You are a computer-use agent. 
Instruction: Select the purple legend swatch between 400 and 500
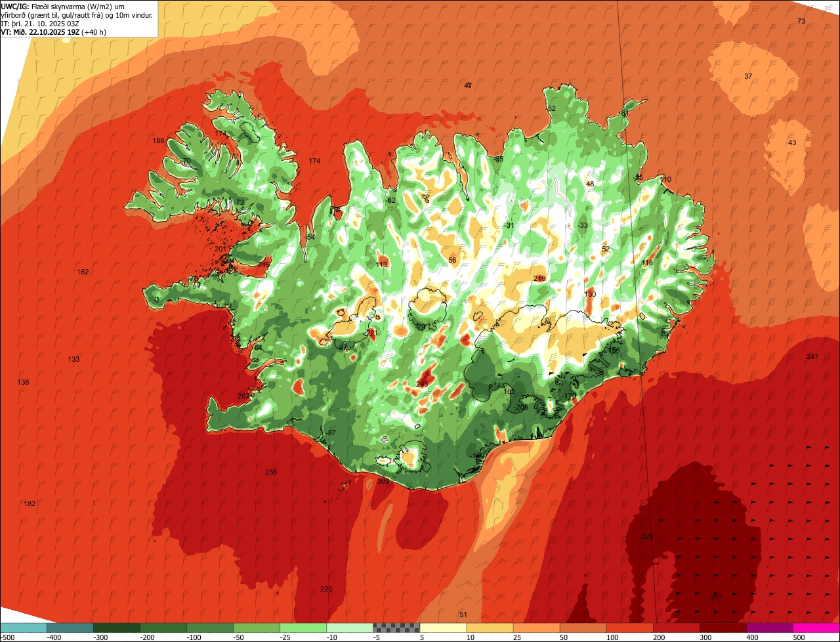point(770,628)
